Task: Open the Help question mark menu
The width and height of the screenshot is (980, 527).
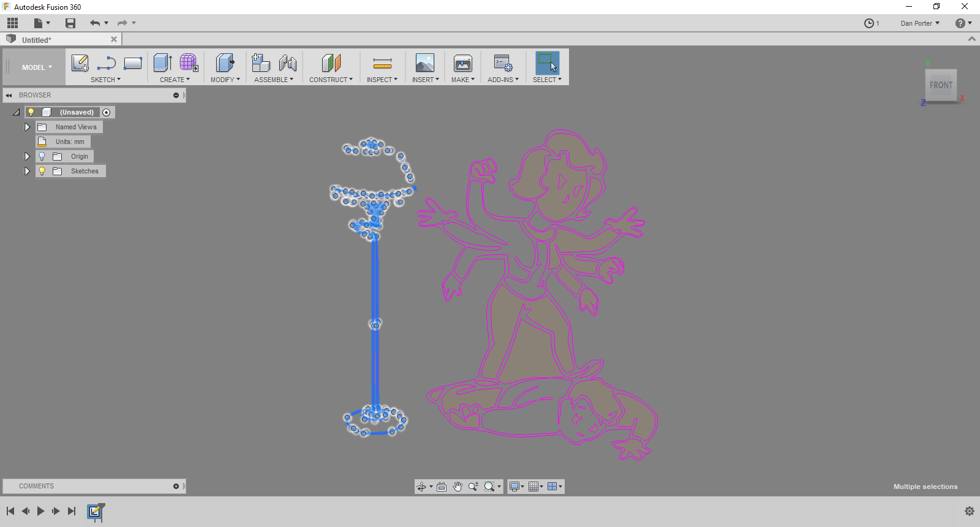Action: 963,23
